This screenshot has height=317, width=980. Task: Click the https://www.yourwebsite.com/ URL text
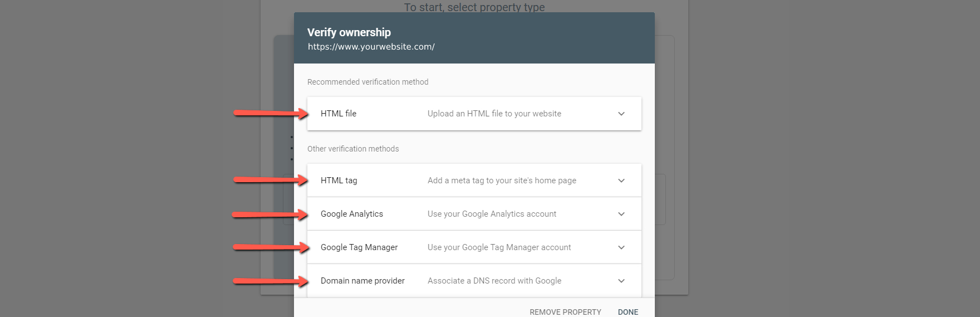click(371, 47)
